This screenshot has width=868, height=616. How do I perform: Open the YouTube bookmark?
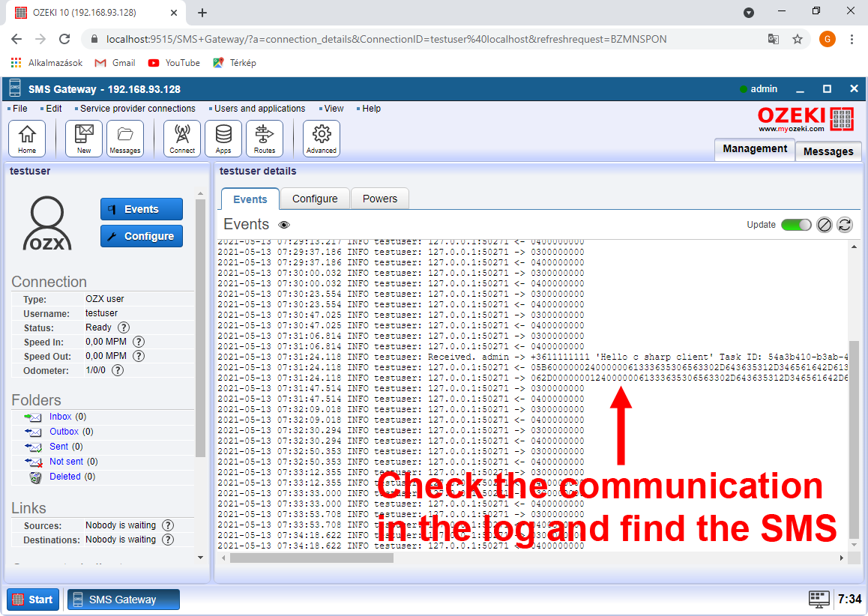[x=174, y=63]
